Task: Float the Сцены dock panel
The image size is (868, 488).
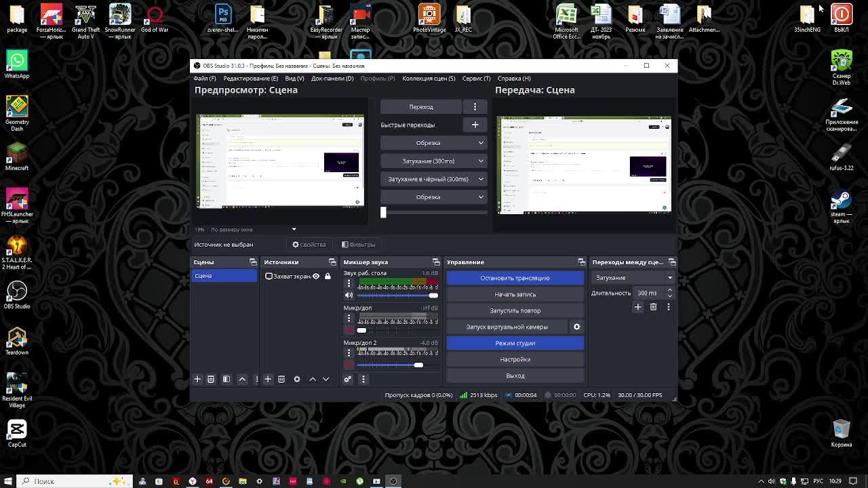Action: point(253,262)
